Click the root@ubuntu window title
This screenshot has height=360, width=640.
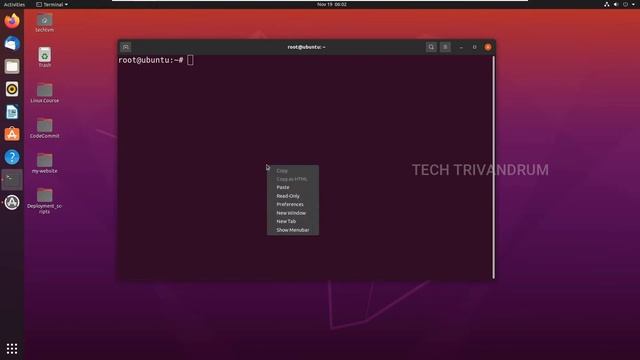pyautogui.click(x=306, y=47)
